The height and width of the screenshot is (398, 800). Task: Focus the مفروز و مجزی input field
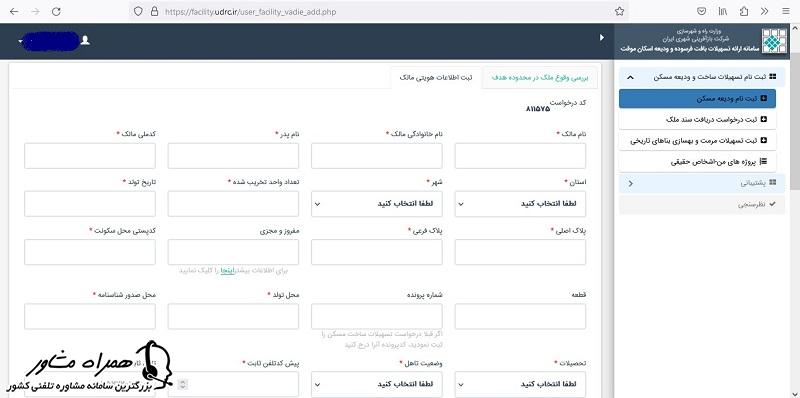point(233,252)
